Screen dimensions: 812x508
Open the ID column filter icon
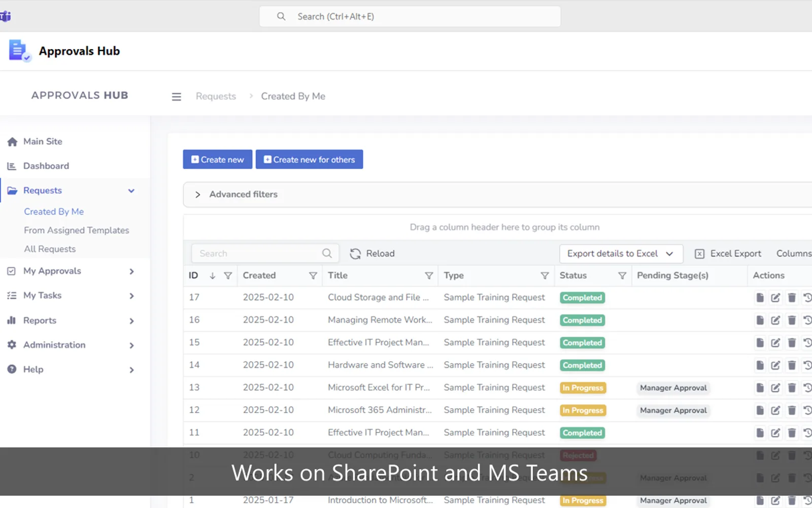(x=228, y=276)
